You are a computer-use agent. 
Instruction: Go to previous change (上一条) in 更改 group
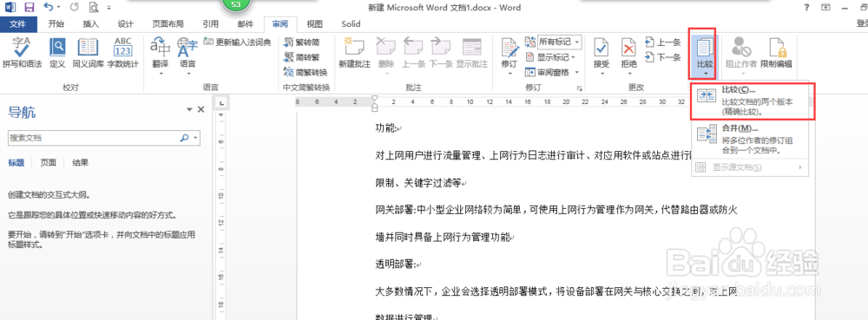[662, 42]
